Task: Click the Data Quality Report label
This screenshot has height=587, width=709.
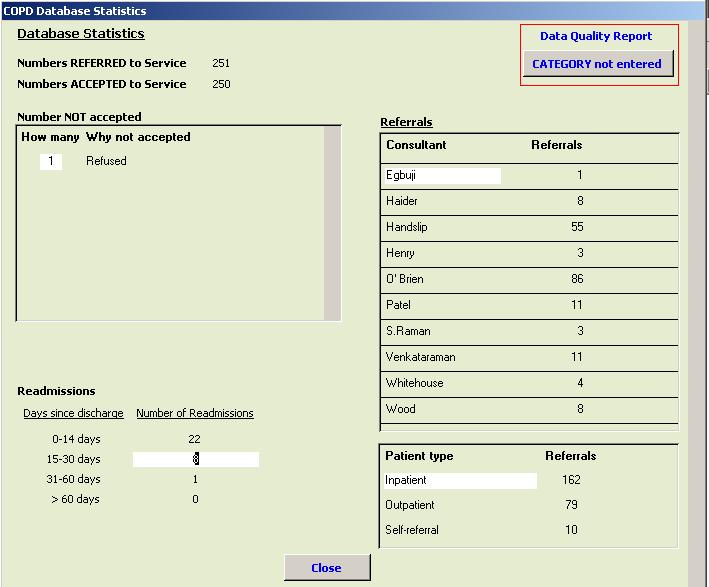Action: coord(596,36)
